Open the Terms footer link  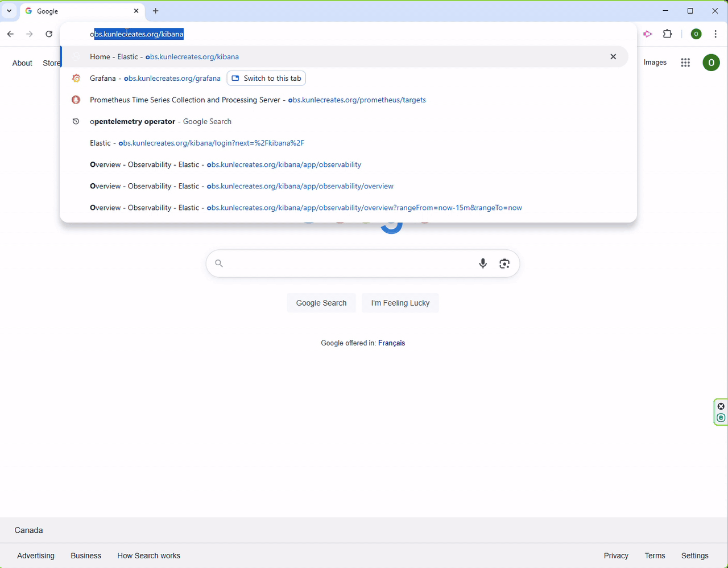tap(655, 555)
